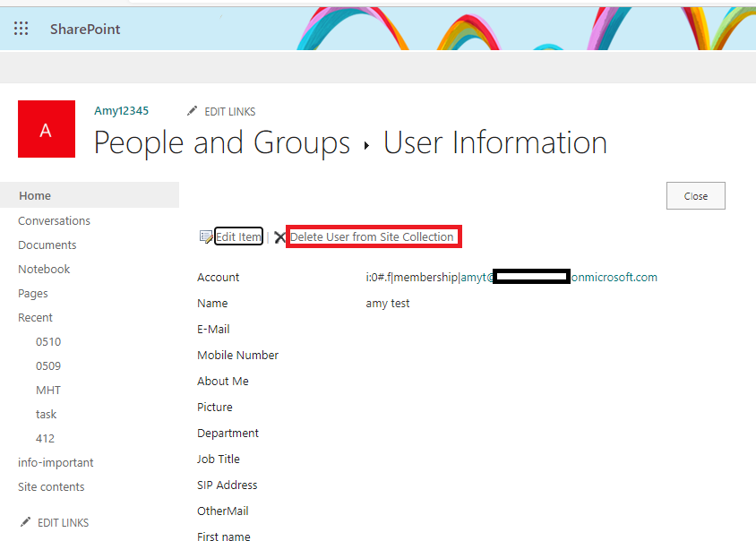
Task: Click the 'amy test' name value
Action: pos(387,304)
